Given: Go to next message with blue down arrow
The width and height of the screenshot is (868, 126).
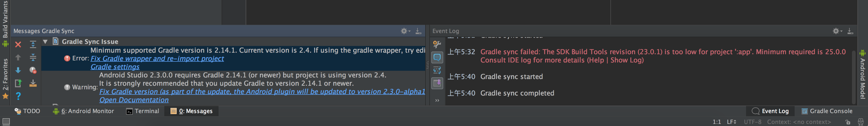Looking at the screenshot, I should (x=18, y=70).
